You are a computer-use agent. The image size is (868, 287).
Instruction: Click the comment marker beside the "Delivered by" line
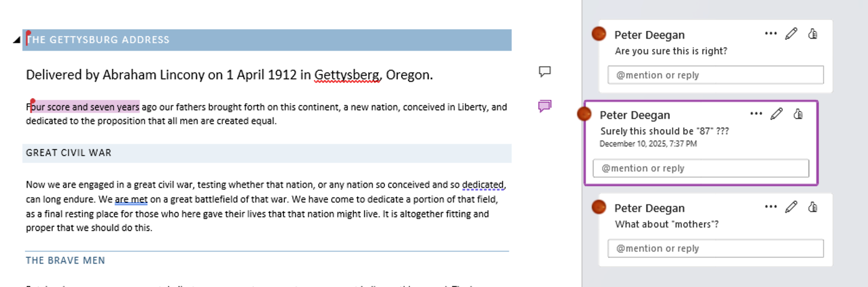coord(545,72)
